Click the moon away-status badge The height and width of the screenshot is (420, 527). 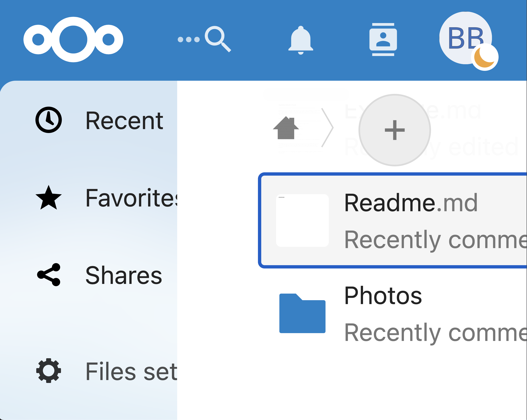485,57
